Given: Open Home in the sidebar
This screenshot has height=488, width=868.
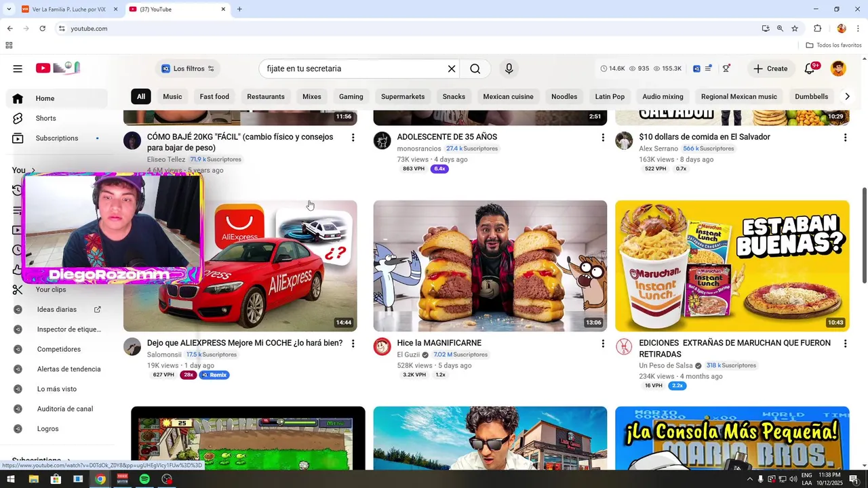Looking at the screenshot, I should [x=57, y=98].
